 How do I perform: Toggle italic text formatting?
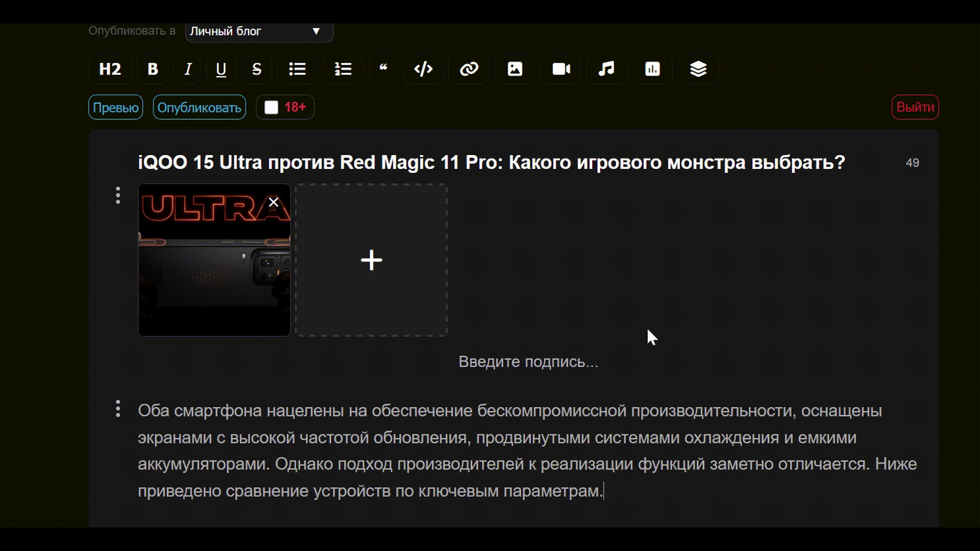[188, 69]
